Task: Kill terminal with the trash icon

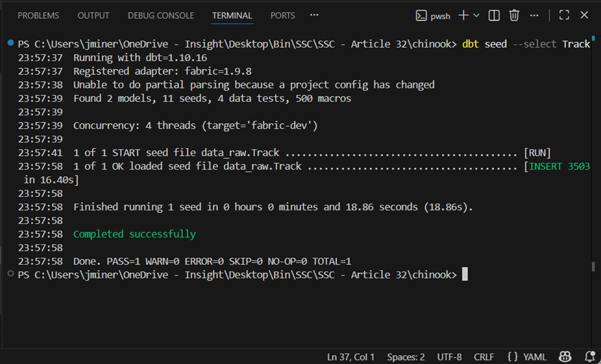Action: [x=514, y=15]
